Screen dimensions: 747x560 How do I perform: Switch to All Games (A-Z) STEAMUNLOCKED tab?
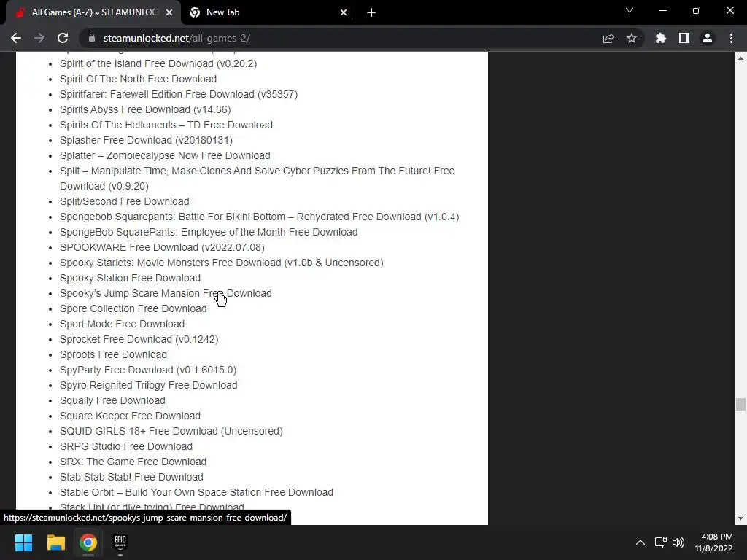click(93, 12)
